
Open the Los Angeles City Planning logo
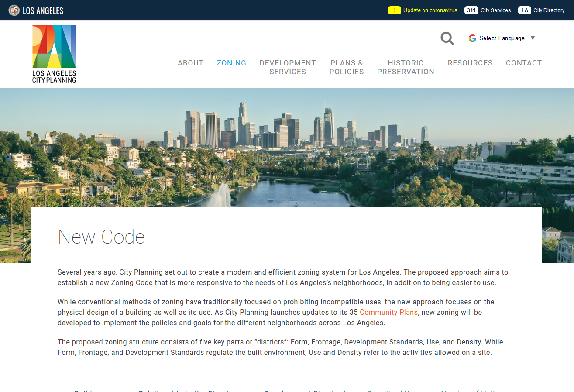tap(54, 54)
